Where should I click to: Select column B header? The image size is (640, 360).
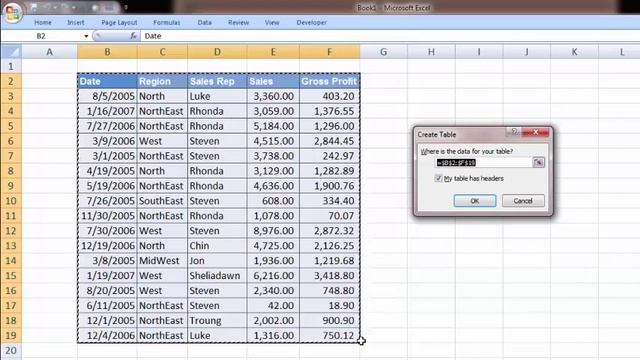107,52
